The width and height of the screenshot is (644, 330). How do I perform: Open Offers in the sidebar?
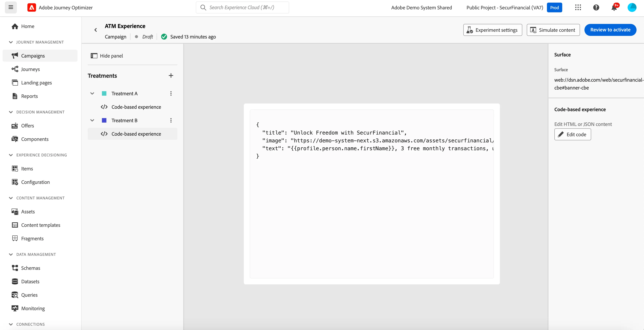(40, 126)
